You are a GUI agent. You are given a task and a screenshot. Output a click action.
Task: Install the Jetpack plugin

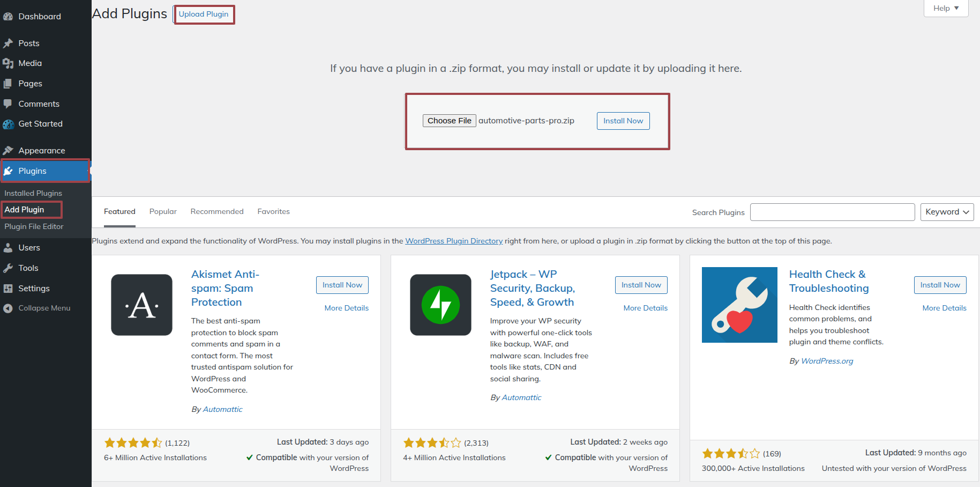pyautogui.click(x=641, y=285)
